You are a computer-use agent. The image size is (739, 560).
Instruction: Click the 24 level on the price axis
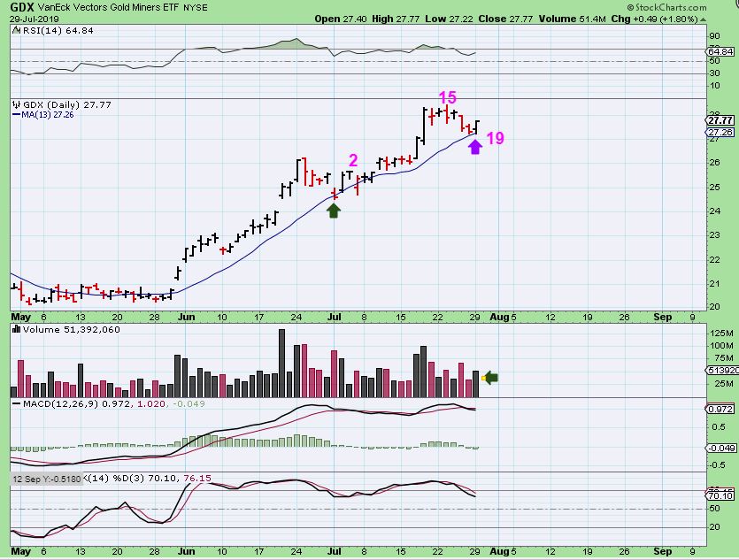click(714, 211)
